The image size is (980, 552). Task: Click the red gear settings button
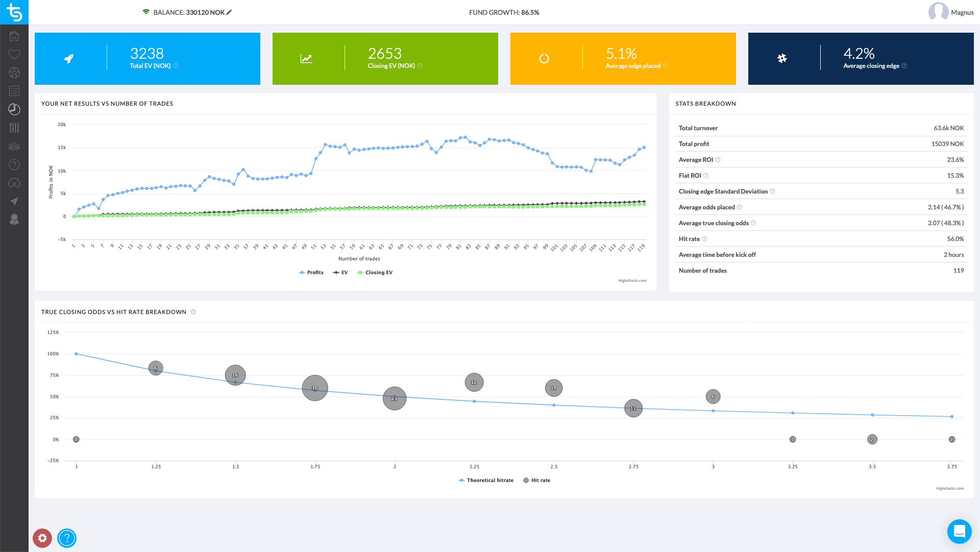pyautogui.click(x=42, y=538)
